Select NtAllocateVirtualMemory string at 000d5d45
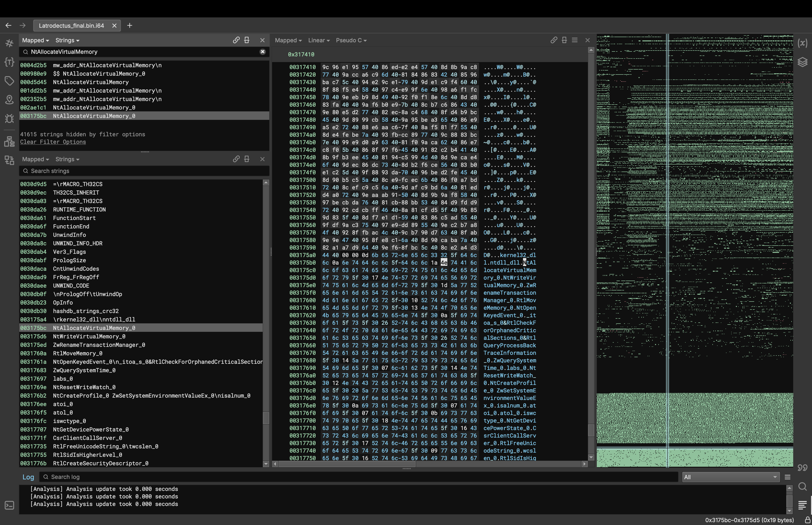 (x=144, y=82)
